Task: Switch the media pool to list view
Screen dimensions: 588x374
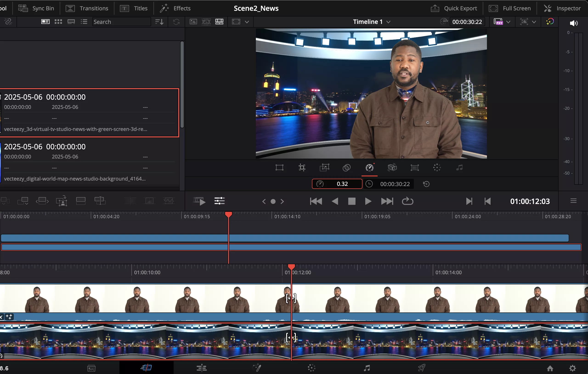Action: pyautogui.click(x=84, y=22)
